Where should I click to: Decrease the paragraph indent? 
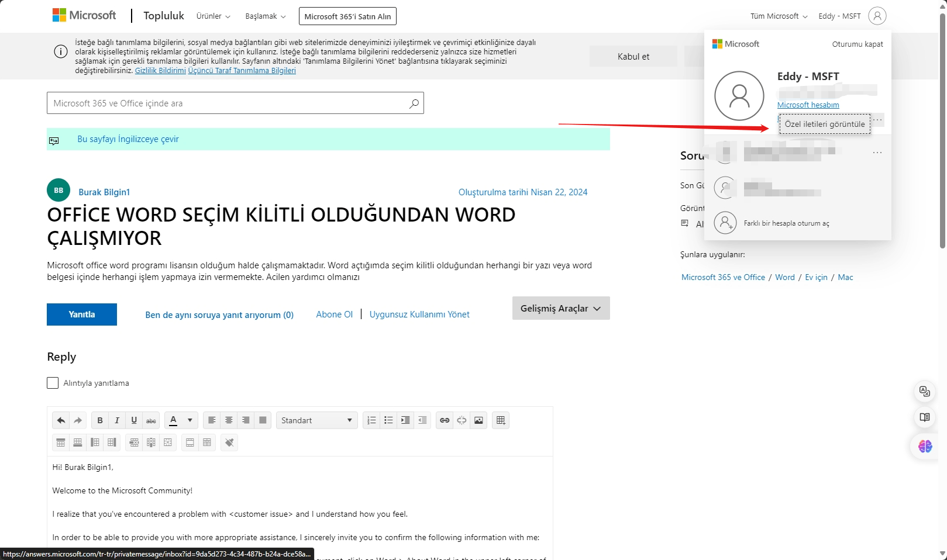(422, 420)
